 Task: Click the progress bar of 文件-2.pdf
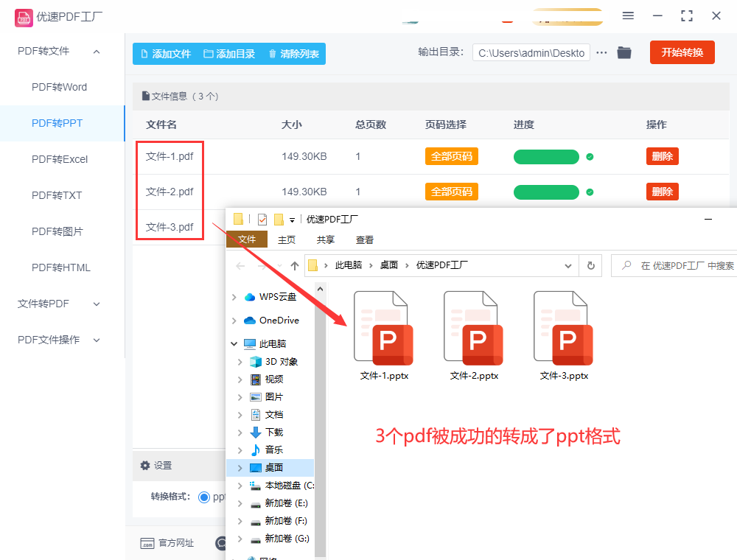[546, 192]
